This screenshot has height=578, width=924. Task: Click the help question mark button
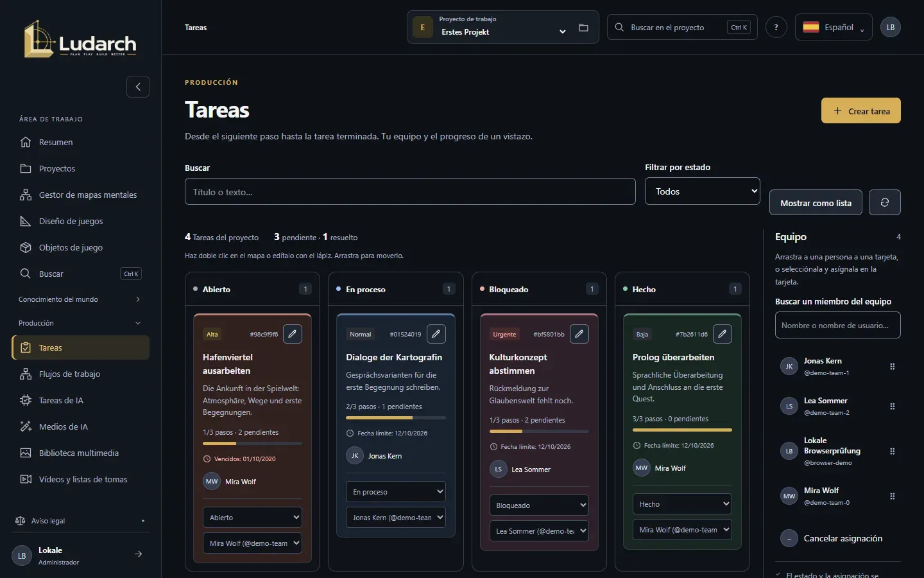[776, 27]
